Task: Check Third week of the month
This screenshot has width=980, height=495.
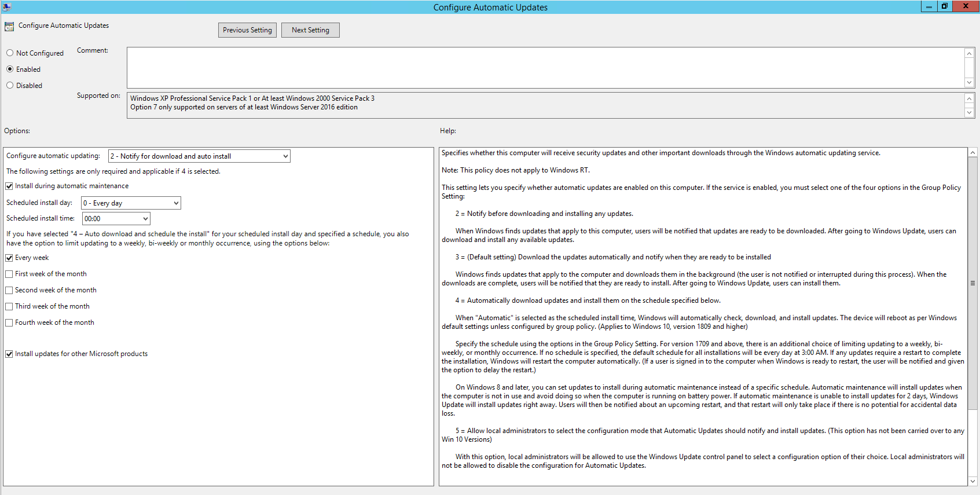Action: pyautogui.click(x=9, y=307)
